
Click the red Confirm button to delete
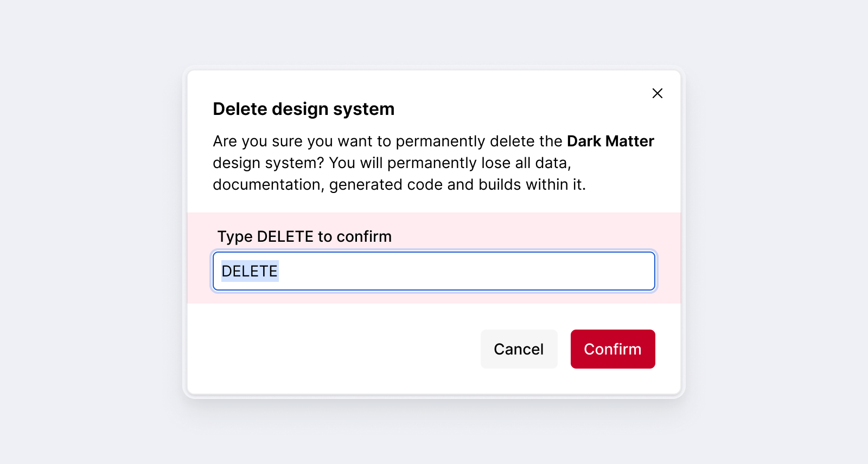click(612, 349)
